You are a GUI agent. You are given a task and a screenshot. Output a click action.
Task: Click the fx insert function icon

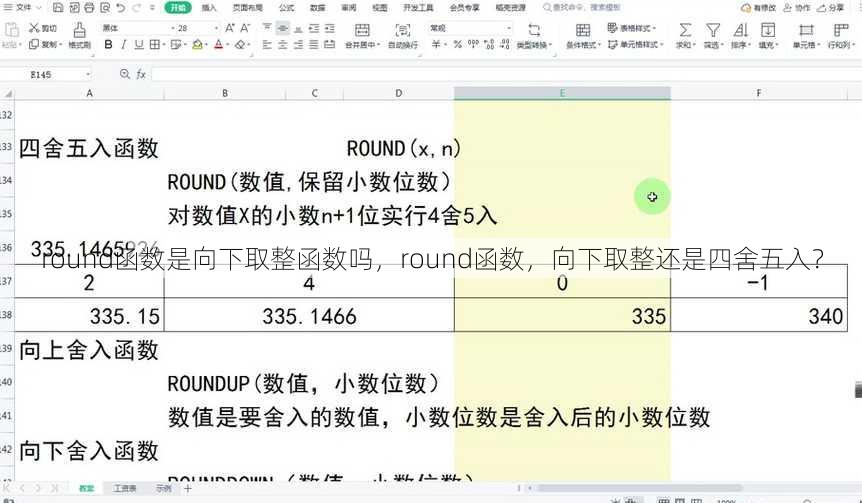coord(141,74)
